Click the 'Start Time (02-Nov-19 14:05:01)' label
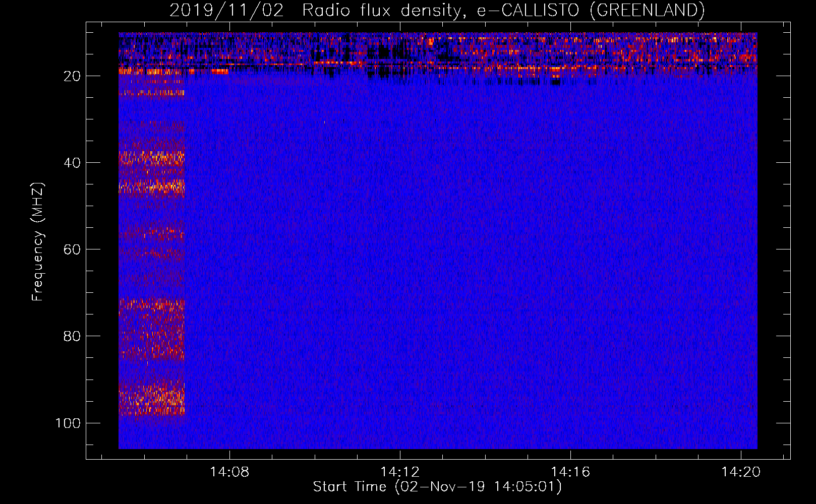The width and height of the screenshot is (816, 504). tap(437, 487)
